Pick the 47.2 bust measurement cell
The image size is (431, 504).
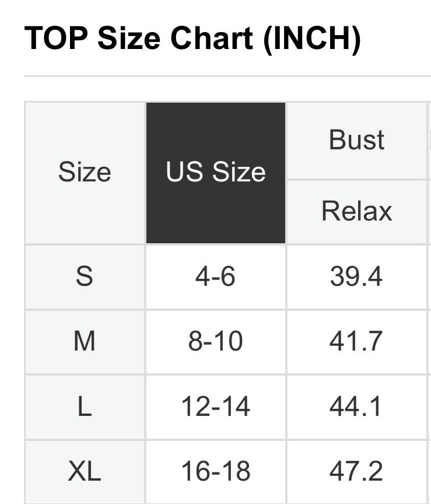pos(356,471)
